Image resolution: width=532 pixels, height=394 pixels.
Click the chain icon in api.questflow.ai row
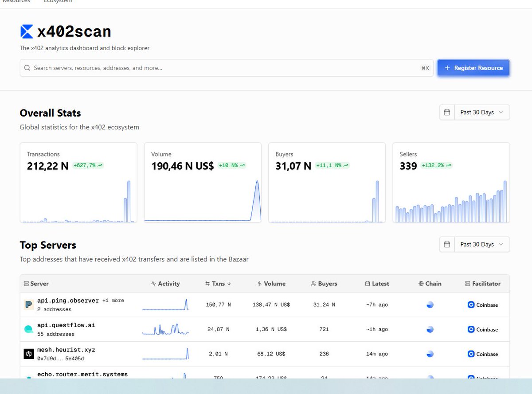click(x=430, y=329)
